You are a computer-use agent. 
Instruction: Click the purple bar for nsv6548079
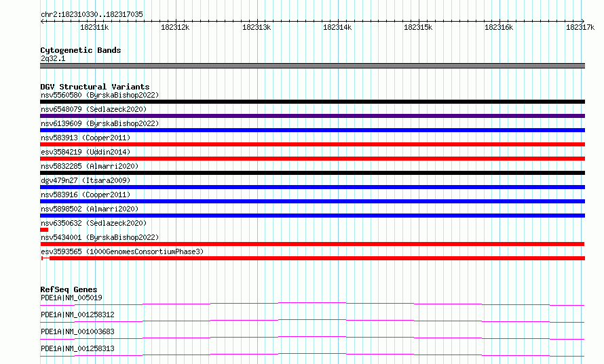[312, 116]
